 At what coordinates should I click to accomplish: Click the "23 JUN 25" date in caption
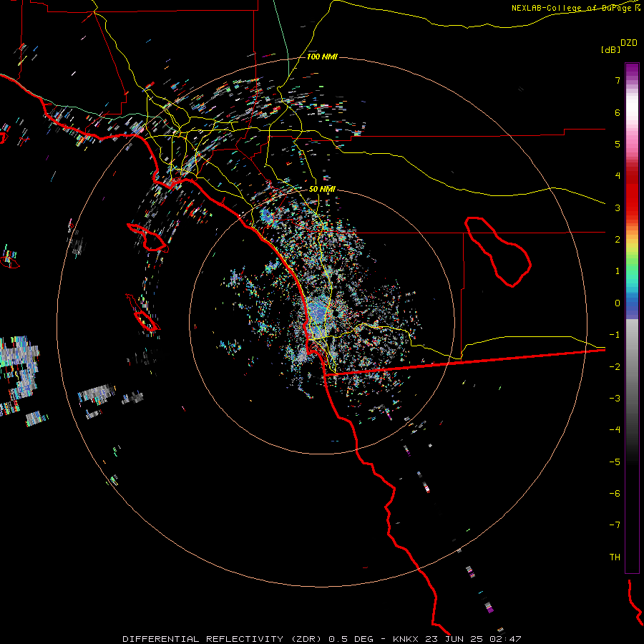click(454, 639)
